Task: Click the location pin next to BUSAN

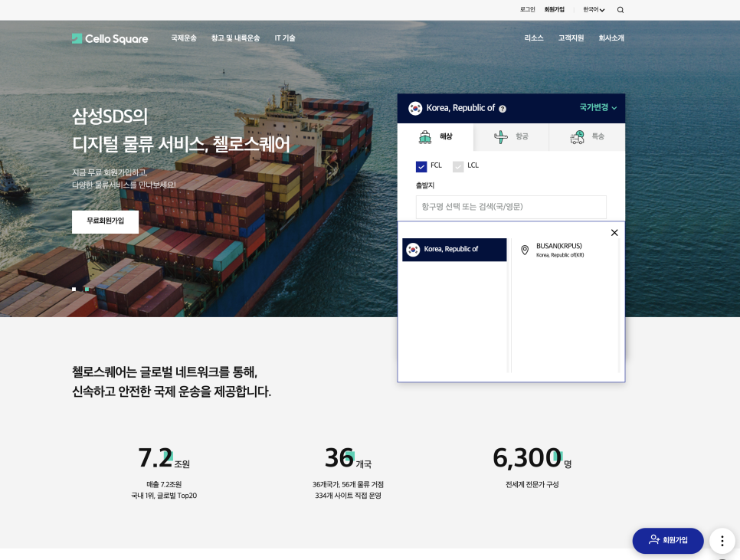Action: tap(524, 250)
